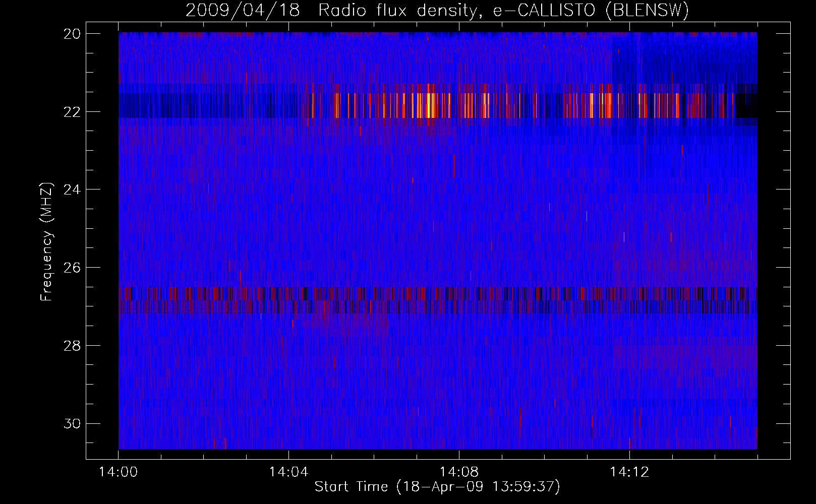Click the plot title "2009/04/18 Radio flux density, e-CALLISTO (BLENSW)"
The image size is (816, 504).
(x=437, y=10)
